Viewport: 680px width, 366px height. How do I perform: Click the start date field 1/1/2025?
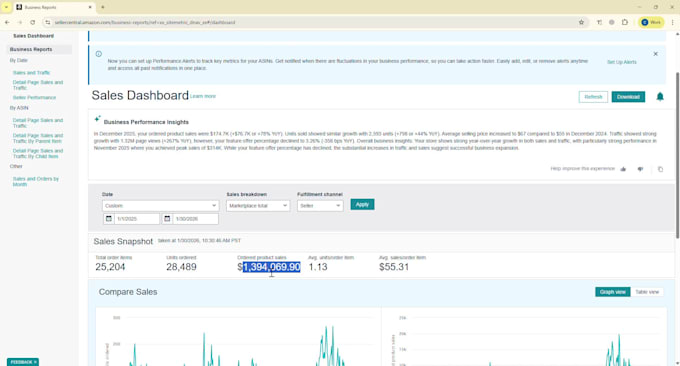(137, 219)
